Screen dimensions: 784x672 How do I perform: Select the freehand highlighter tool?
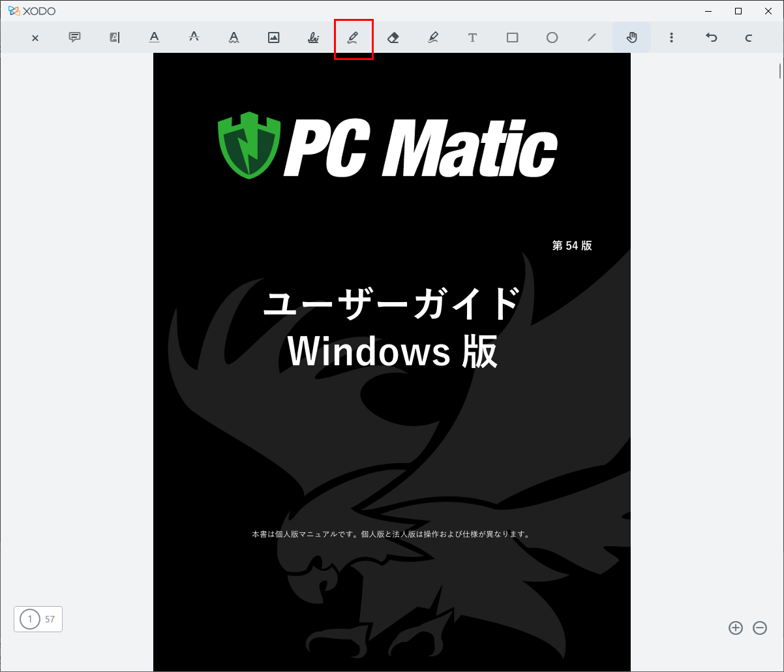point(432,37)
